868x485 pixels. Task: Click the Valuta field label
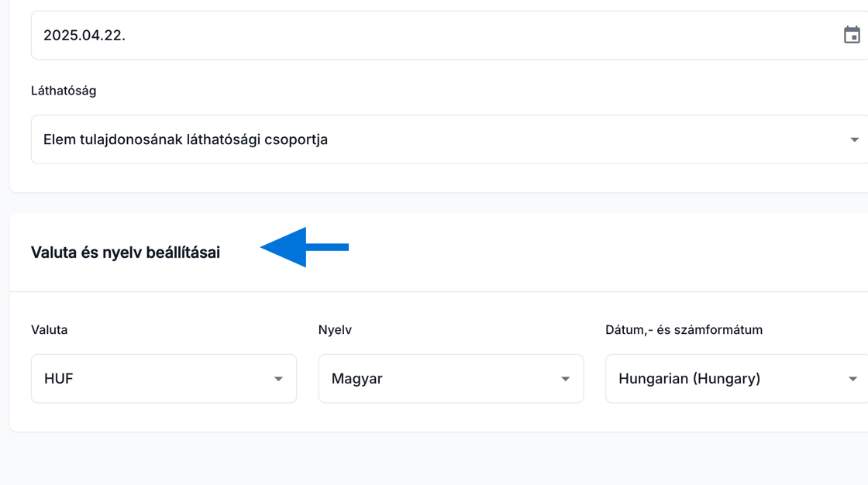click(49, 330)
